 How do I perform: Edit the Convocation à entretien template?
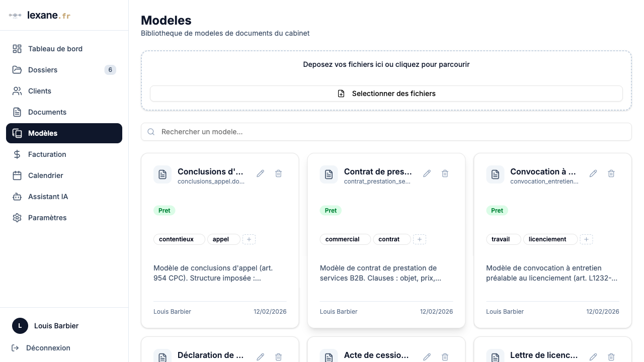coord(593,173)
